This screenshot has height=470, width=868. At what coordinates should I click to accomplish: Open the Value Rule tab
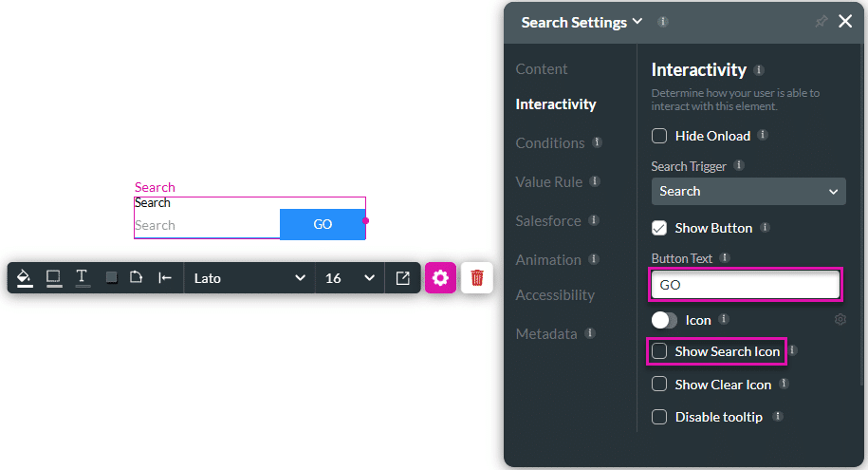click(x=549, y=181)
